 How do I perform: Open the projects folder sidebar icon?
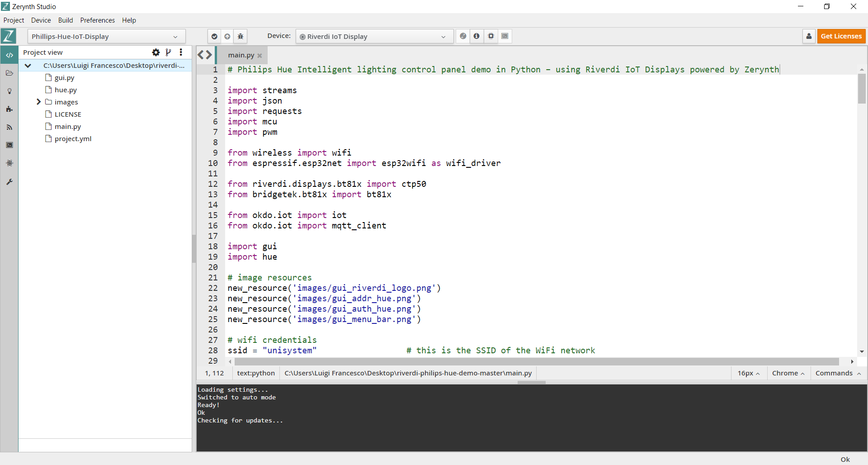[9, 73]
